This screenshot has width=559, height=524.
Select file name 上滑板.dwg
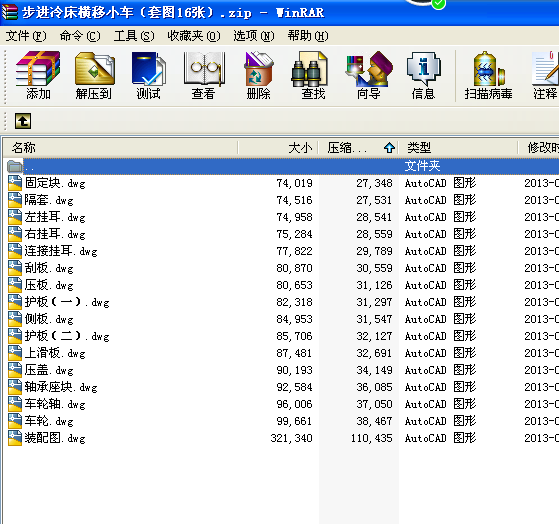(55, 353)
